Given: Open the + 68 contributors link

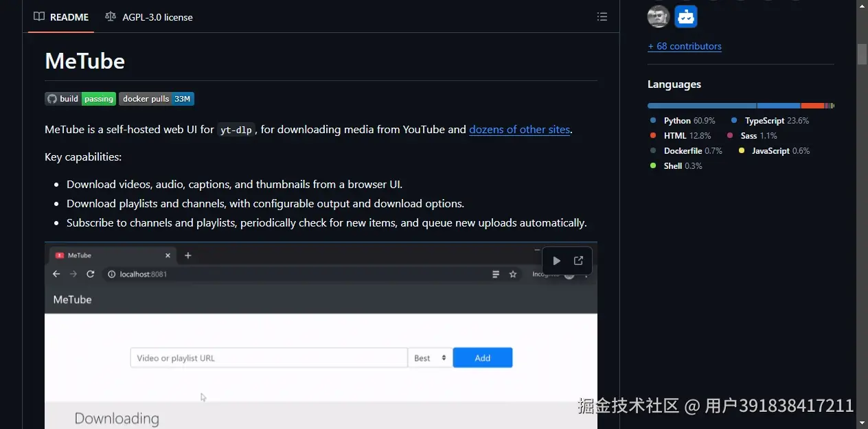Looking at the screenshot, I should click(x=685, y=46).
